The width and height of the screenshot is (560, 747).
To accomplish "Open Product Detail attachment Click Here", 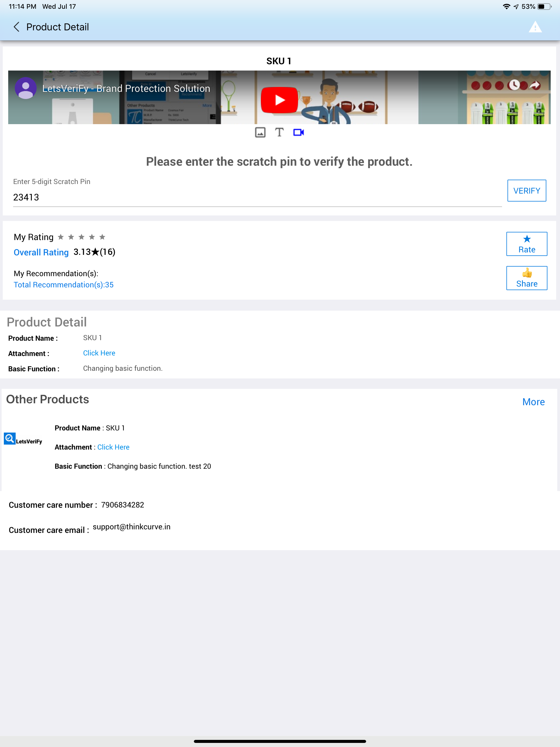I will point(99,353).
